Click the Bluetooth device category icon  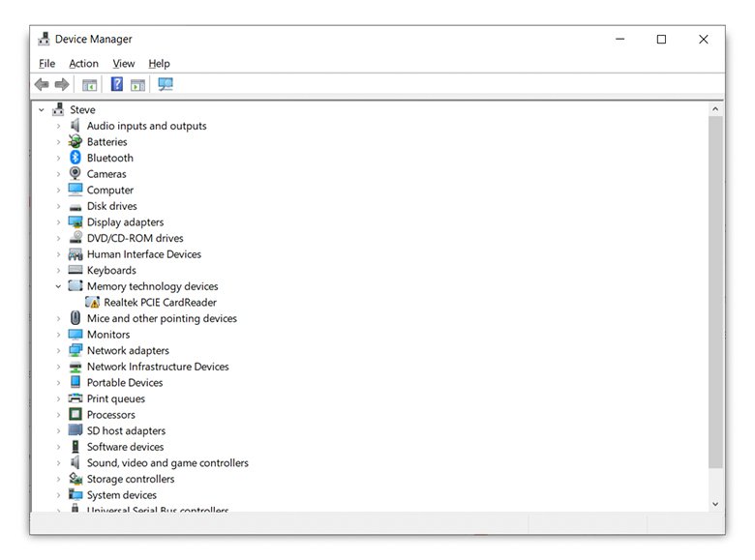[x=75, y=158]
